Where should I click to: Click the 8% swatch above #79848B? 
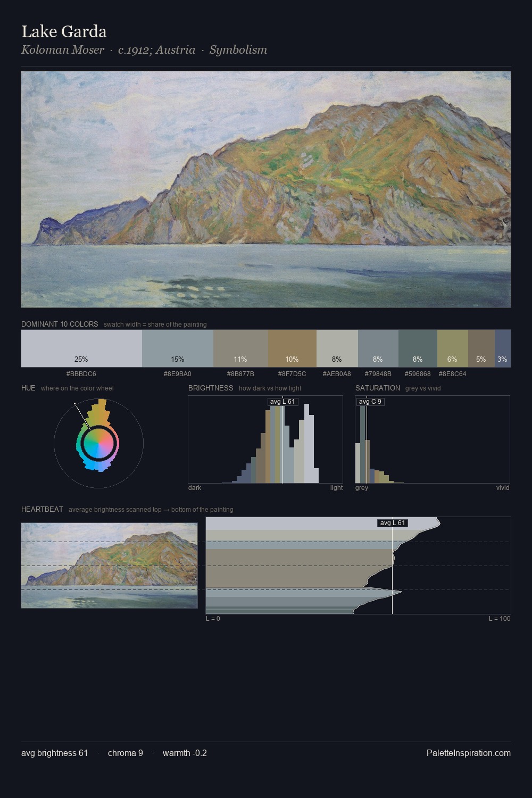coord(378,348)
